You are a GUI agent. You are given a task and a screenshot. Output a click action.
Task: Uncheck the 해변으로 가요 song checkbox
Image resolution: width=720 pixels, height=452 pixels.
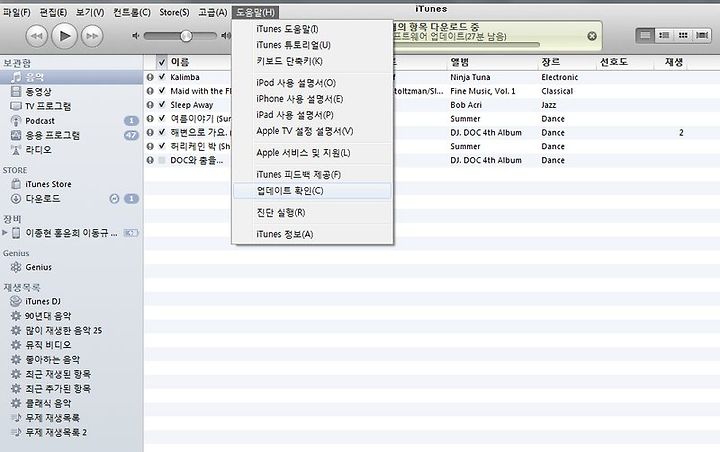pyautogui.click(x=162, y=132)
